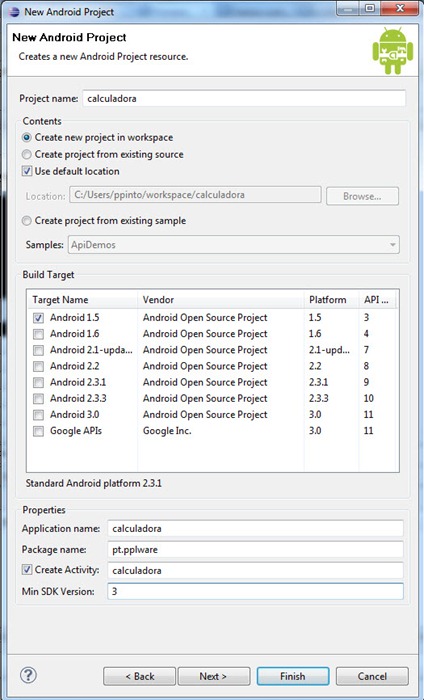
Task: Close the New Android Project dialog
Action: pos(400,8)
